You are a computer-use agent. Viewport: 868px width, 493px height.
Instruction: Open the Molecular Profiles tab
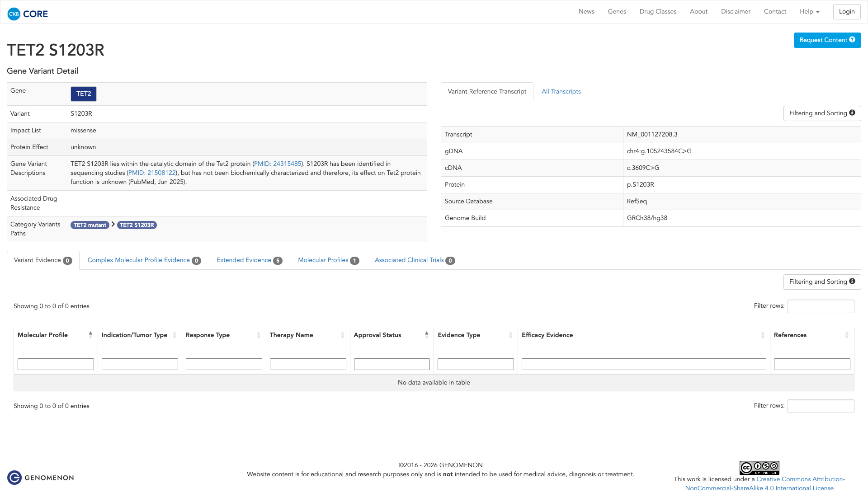coord(328,260)
